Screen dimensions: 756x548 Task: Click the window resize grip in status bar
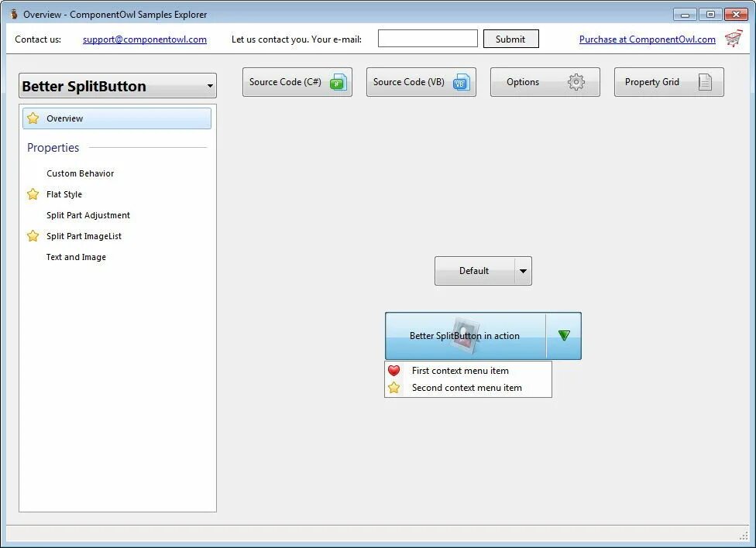pyautogui.click(x=744, y=536)
